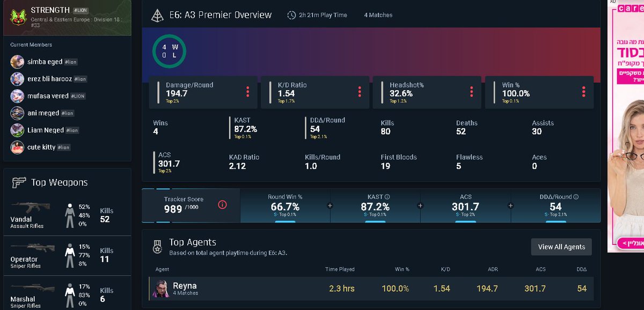644x310 pixels.
Task: Click the #LION tag next to STRENGTH
Action: 79,10
